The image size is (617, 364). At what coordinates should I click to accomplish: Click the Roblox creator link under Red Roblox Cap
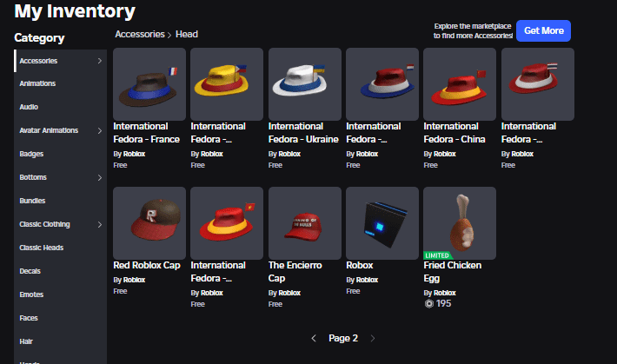coord(134,280)
